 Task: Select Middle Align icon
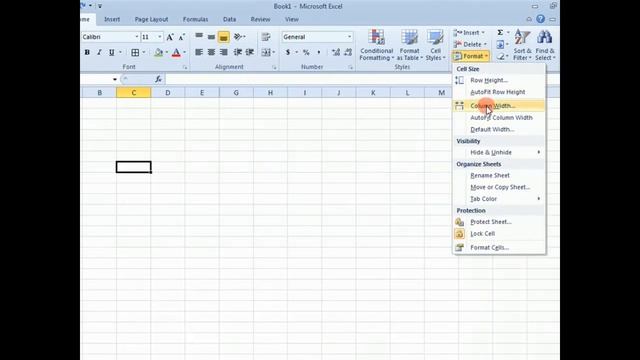click(211, 37)
